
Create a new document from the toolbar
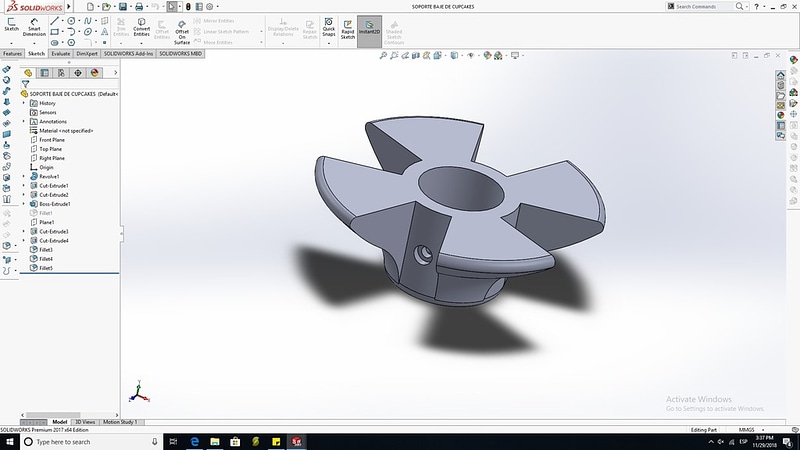tap(90, 7)
